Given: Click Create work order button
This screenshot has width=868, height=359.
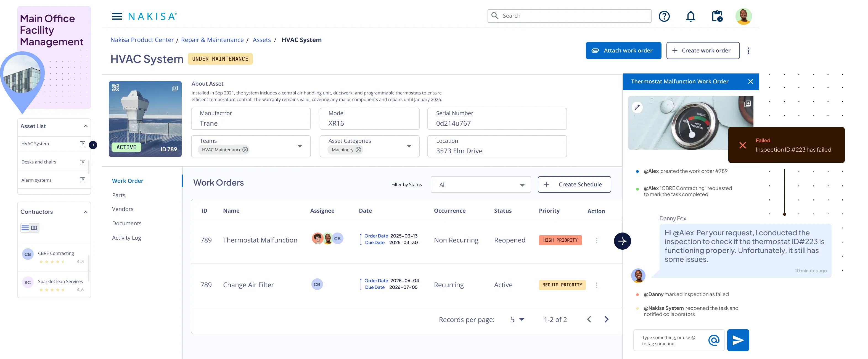Looking at the screenshot, I should 703,51.
